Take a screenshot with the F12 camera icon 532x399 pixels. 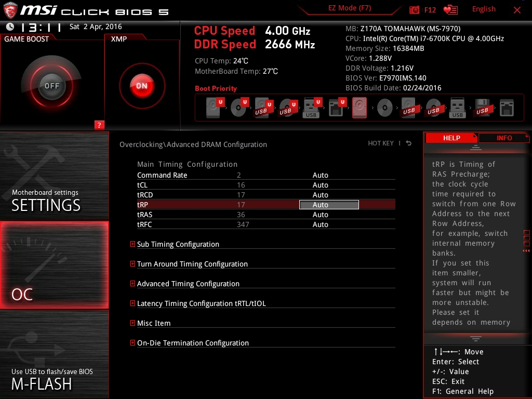pyautogui.click(x=414, y=10)
